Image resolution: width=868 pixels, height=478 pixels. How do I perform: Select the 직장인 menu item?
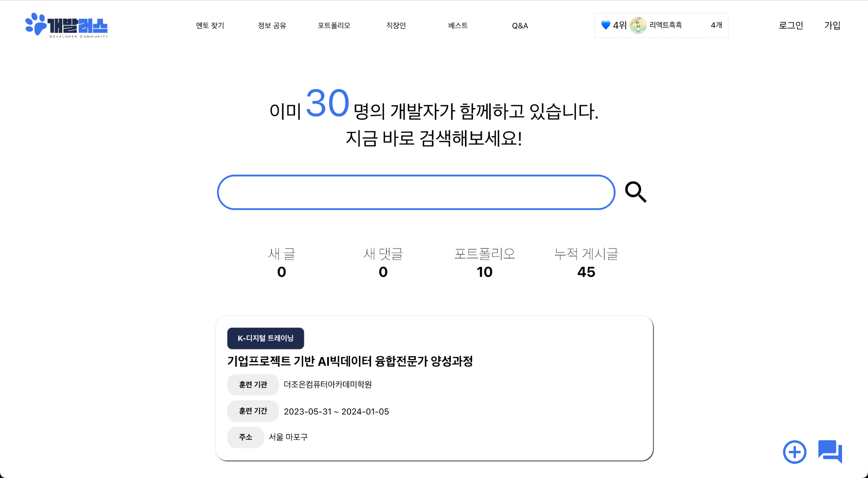click(396, 25)
